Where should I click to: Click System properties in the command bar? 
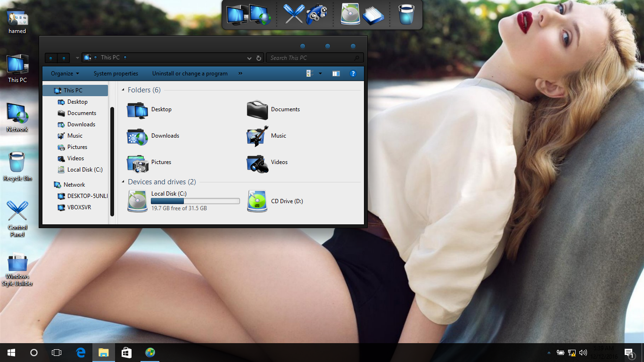click(116, 74)
